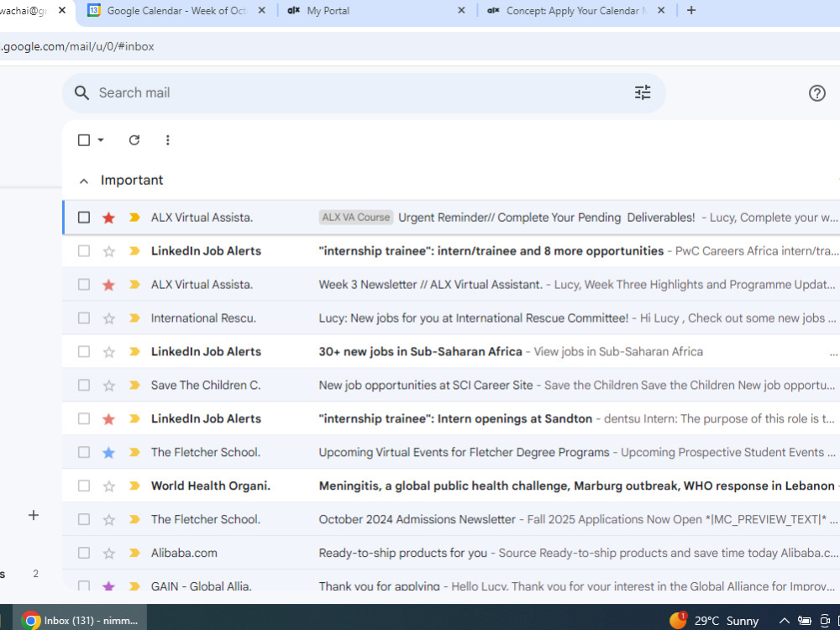Viewport: 840px width, 630px height.
Task: Open the Help support question icon
Action: pyautogui.click(x=816, y=93)
